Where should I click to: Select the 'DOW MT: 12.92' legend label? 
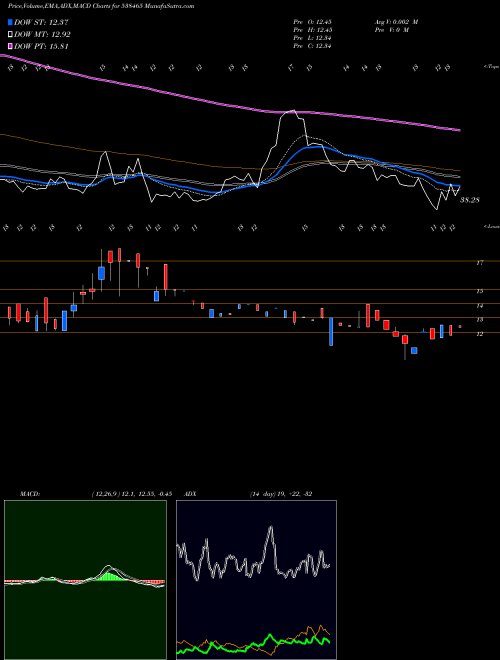[42, 35]
